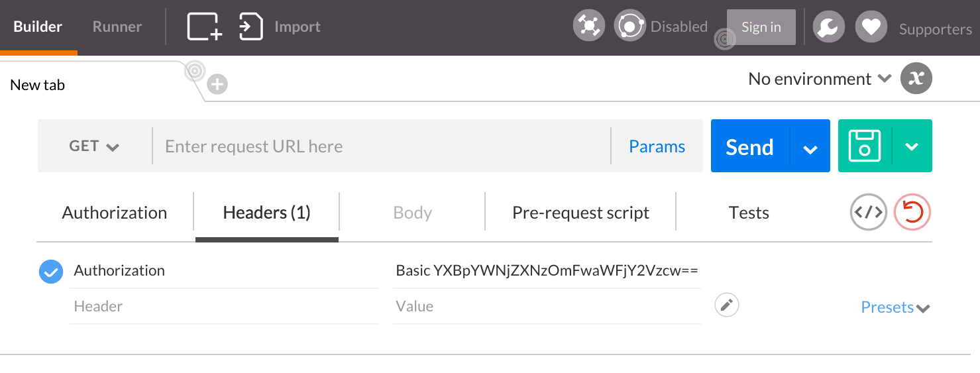Click the pencil bulk edit icon
This screenshot has height=373, width=980.
727,305
